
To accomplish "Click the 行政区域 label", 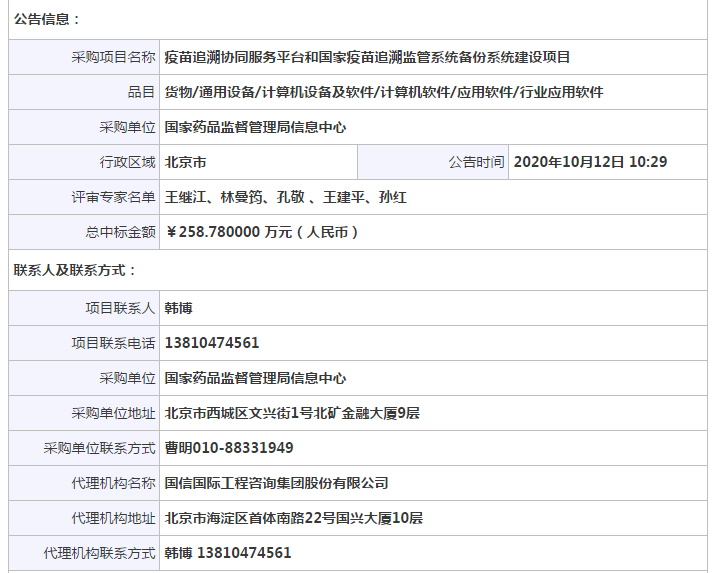I will click(127, 162).
